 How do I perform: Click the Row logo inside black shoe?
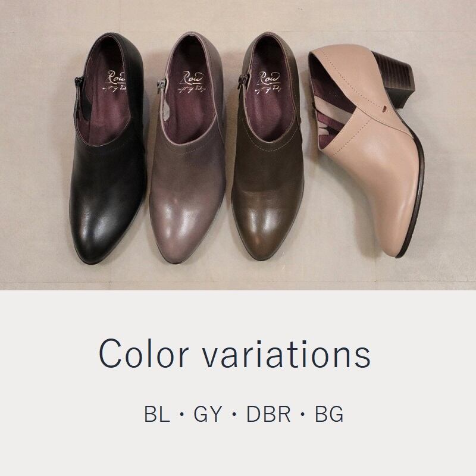117,82
